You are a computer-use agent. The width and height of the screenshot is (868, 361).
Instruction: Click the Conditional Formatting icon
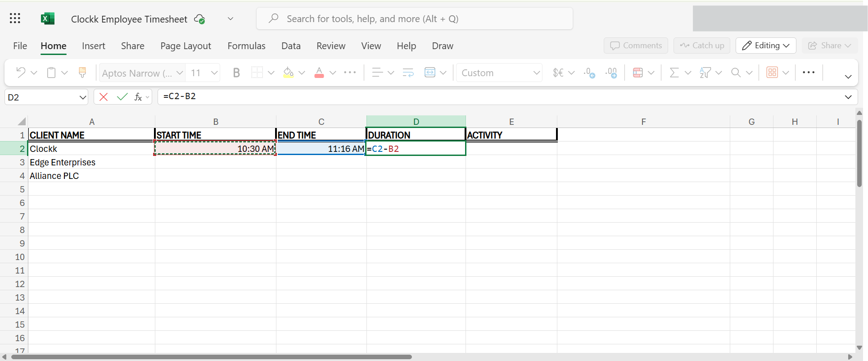(638, 73)
